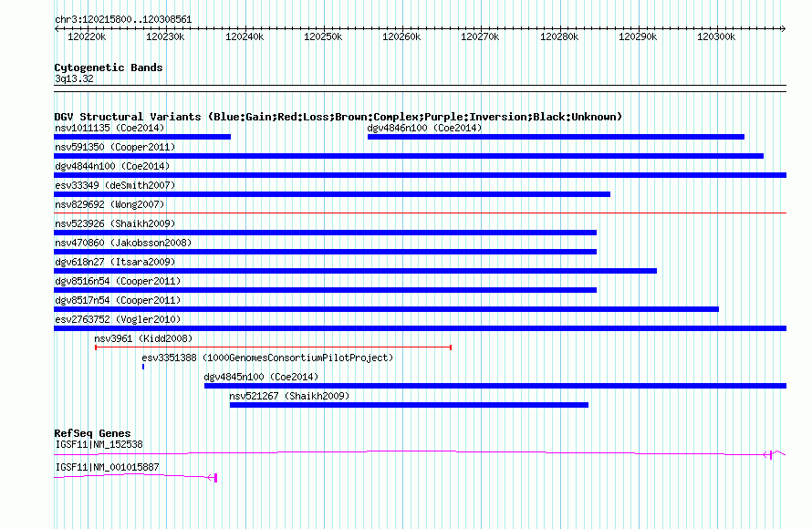Open the dgv4846n100 (Coe2014) variant label

tap(424, 128)
